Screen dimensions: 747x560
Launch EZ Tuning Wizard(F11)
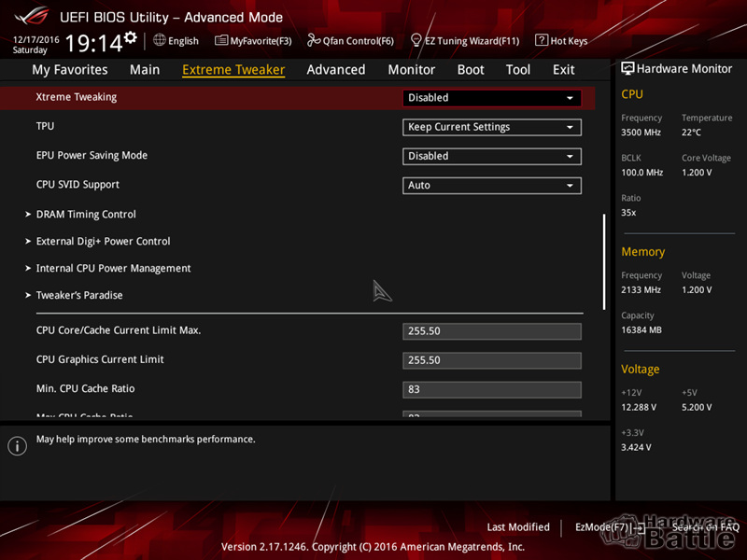pyautogui.click(x=465, y=41)
